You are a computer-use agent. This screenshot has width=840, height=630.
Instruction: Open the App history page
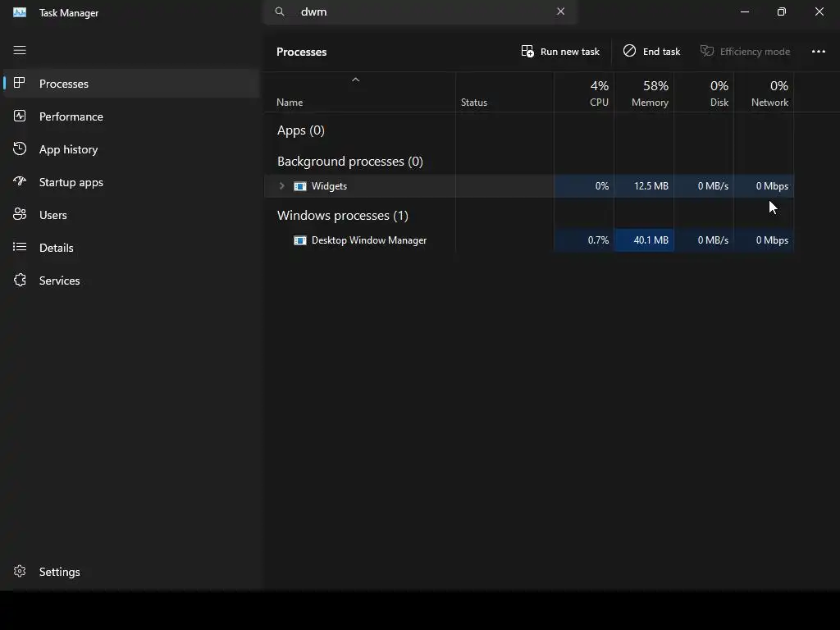tap(69, 149)
